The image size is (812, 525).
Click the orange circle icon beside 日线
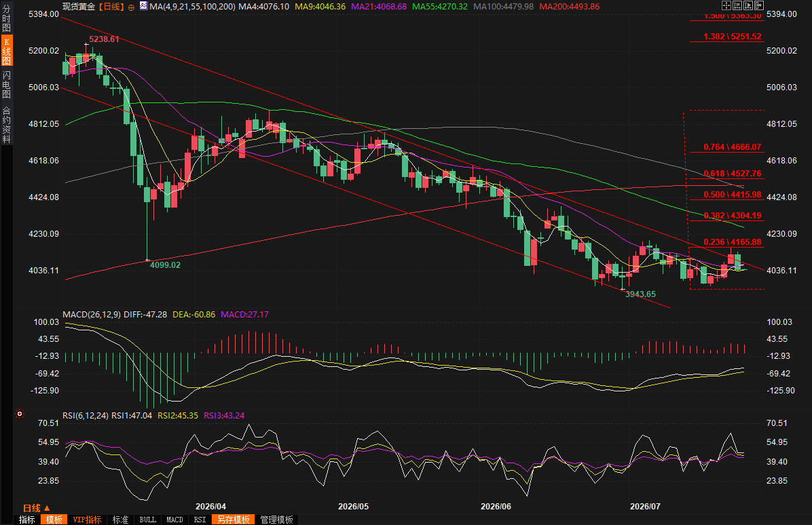pos(131,7)
